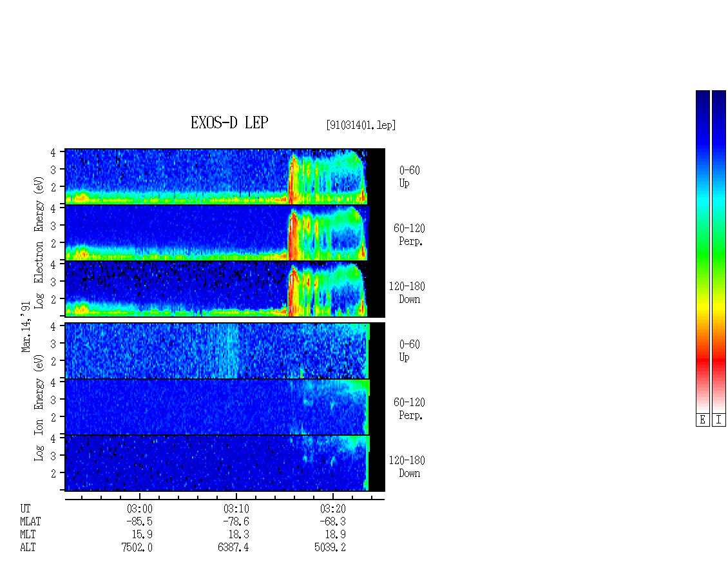Viewport: 728px width, 564px height.
Task: Open the ion 0-60 Up spectrogram panel
Action: [225, 351]
